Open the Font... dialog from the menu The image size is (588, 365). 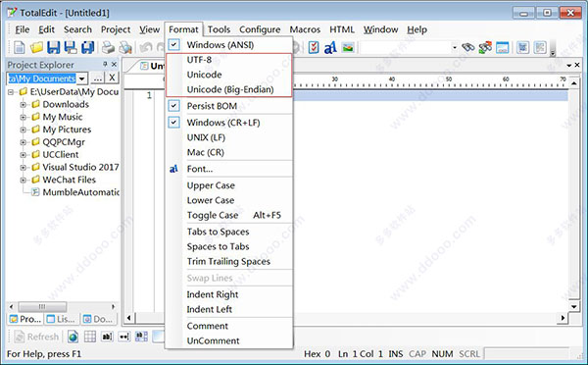click(228, 169)
